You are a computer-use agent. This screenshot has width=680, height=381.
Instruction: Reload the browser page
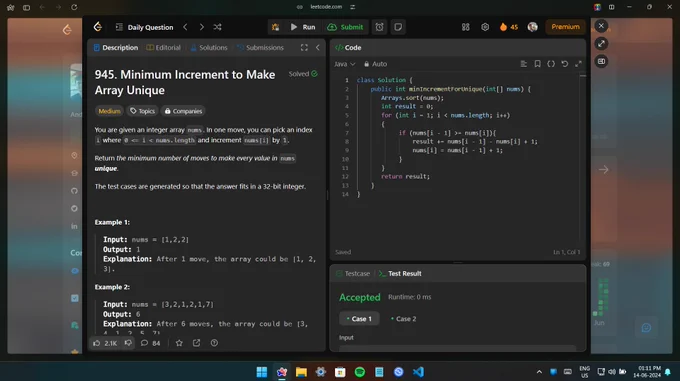[74, 7]
